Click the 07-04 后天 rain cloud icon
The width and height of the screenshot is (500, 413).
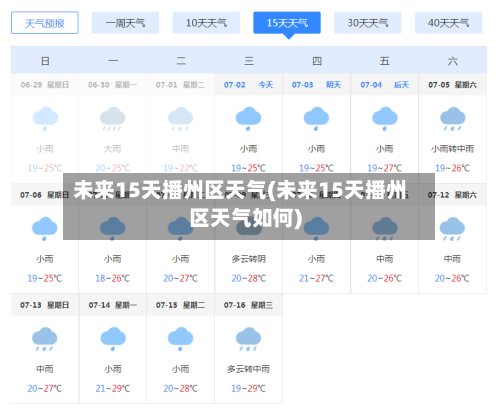(x=385, y=119)
